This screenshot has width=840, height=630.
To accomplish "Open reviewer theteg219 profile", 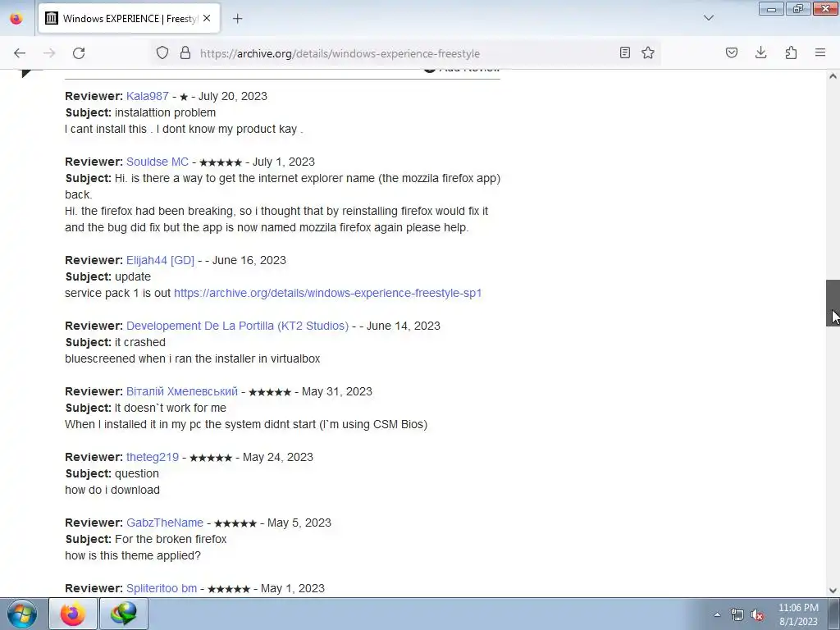I will (x=153, y=457).
